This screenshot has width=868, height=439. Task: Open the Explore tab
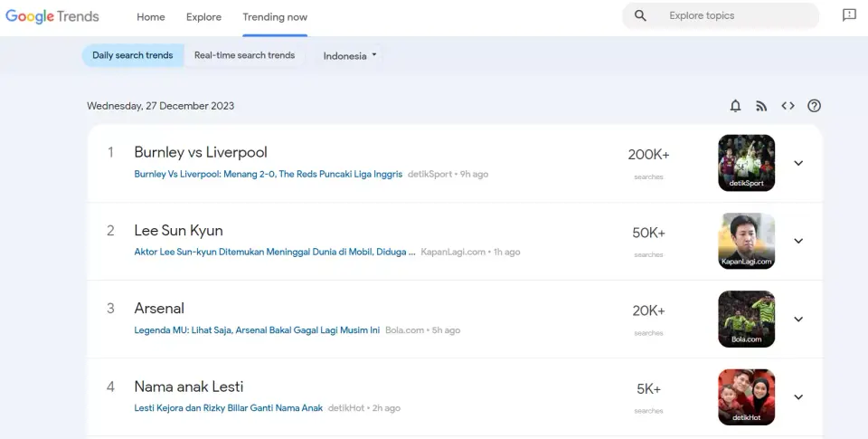[203, 17]
